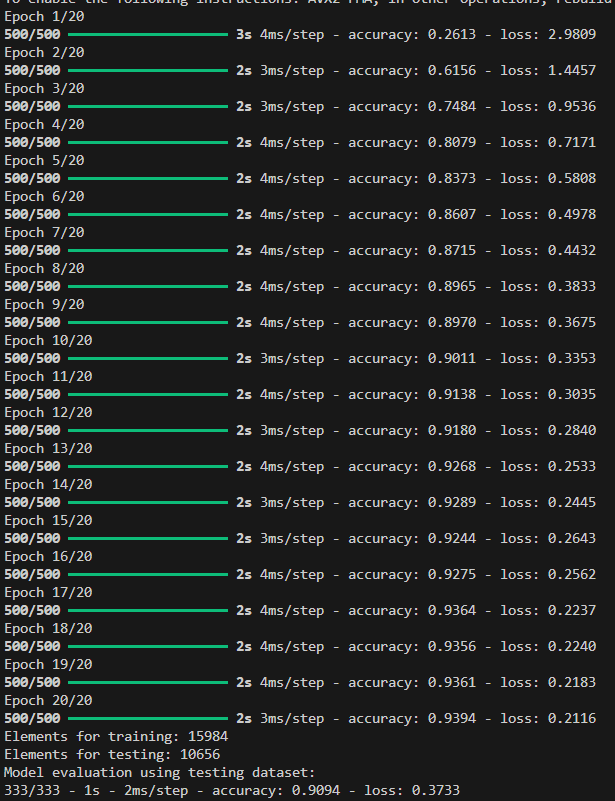This screenshot has width=615, height=801.
Task: Click the 3s timing on the first epoch
Action: [x=244, y=34]
